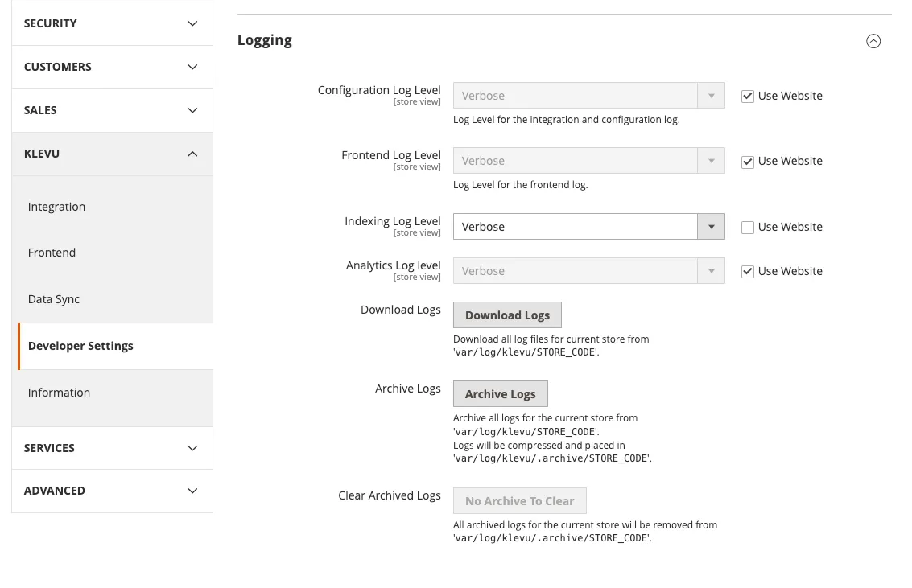Image resolution: width=912 pixels, height=588 pixels.
Task: Open Information under Klevu
Action: (59, 393)
